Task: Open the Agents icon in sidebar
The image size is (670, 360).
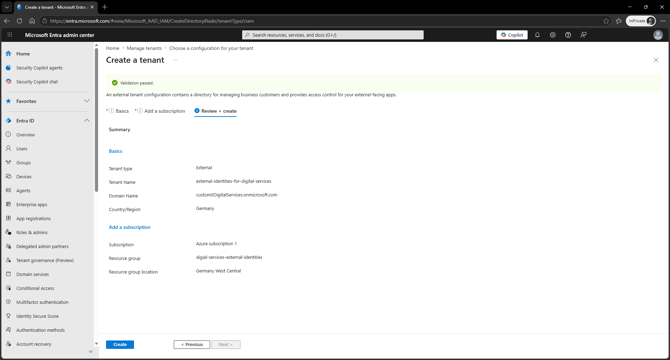Action: 8,190
